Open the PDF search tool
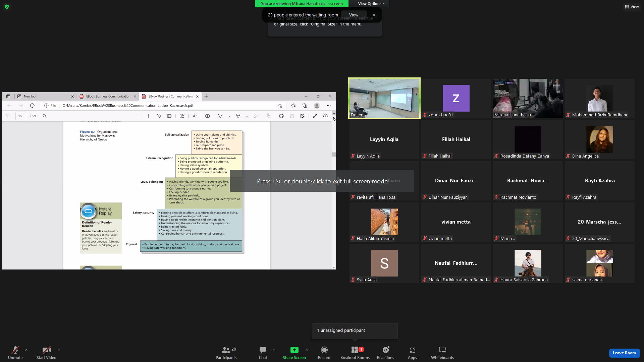Viewport: 644px width, 362px height. click(x=45, y=116)
